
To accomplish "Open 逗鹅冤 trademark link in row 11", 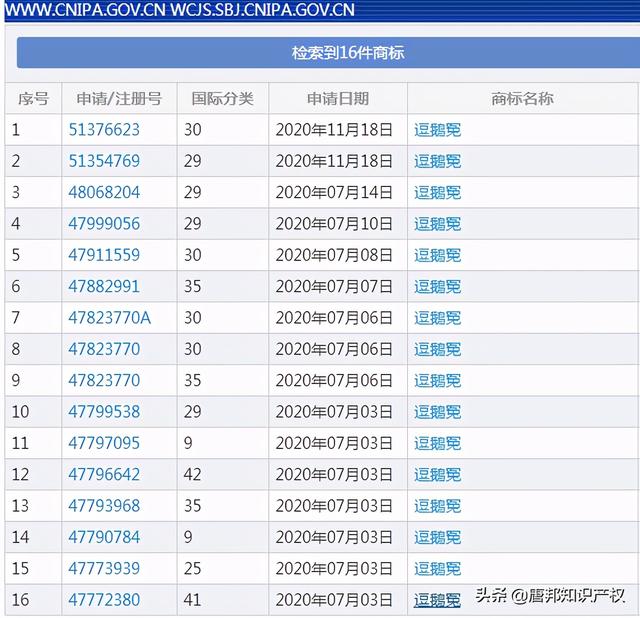I will [x=438, y=443].
